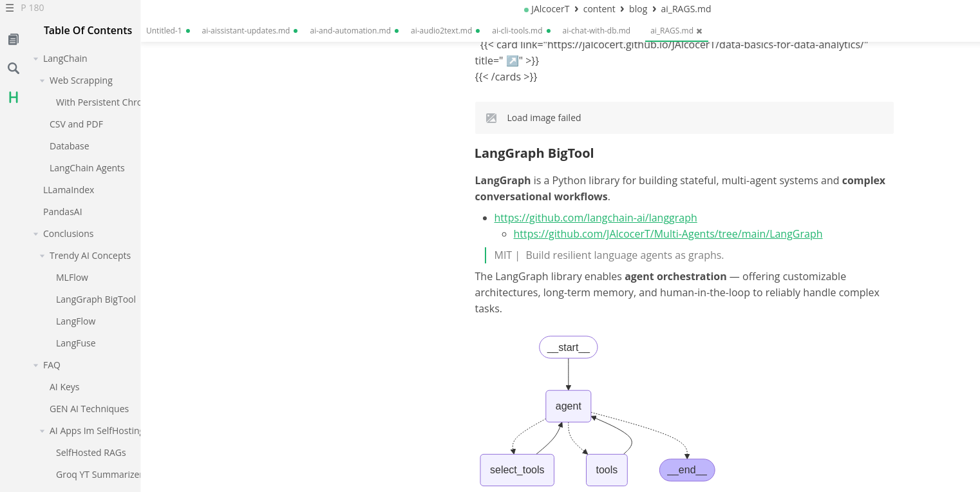
Task: Switch to the ai-cli-tools.md tab
Action: pyautogui.click(x=517, y=31)
